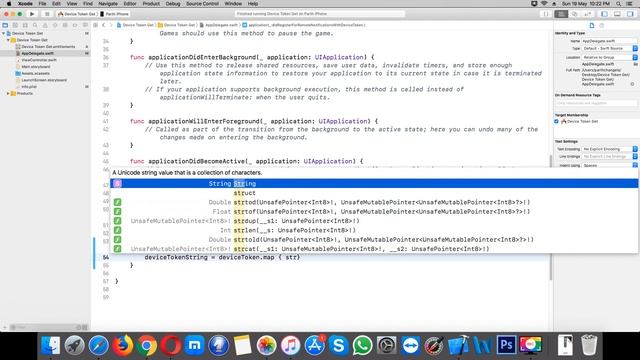Click the code line deviceTokenString = deviceToken.map
The image size is (640, 360).
(x=222, y=258)
